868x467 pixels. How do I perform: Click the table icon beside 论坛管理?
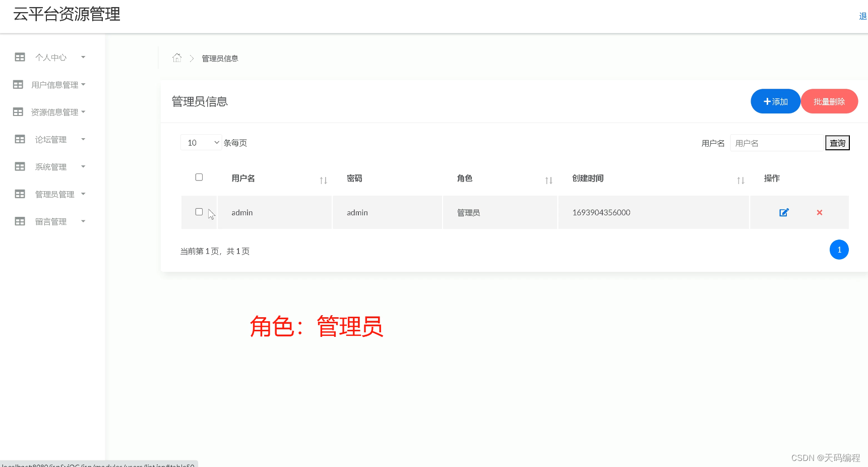[20, 139]
